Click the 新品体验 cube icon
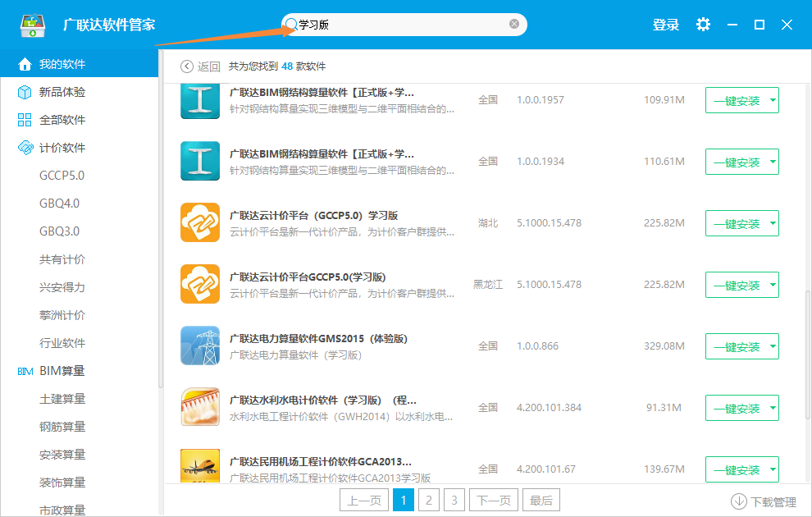Viewport: 812px width, 517px height. [x=25, y=92]
